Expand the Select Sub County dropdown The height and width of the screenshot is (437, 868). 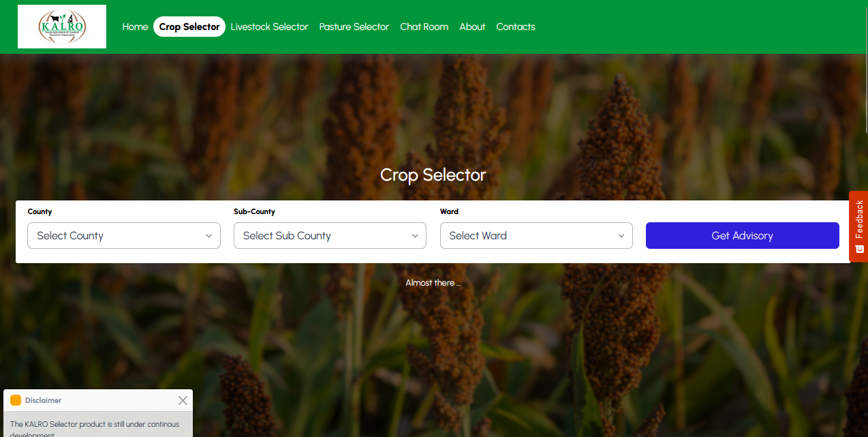coord(330,236)
